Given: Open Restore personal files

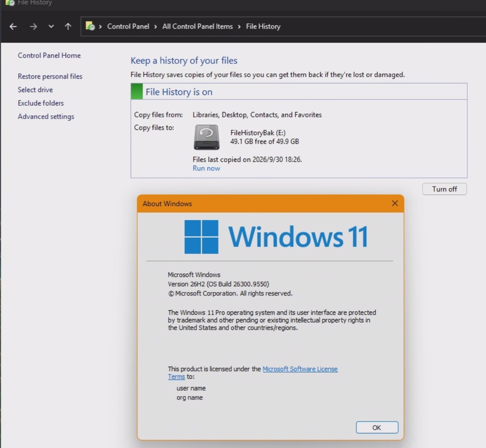Looking at the screenshot, I should coord(50,76).
